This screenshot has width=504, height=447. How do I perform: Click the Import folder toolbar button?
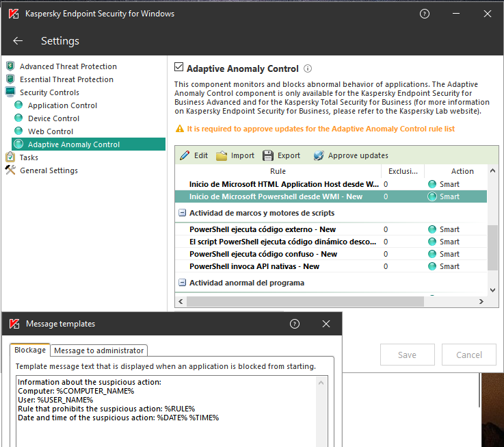click(235, 155)
